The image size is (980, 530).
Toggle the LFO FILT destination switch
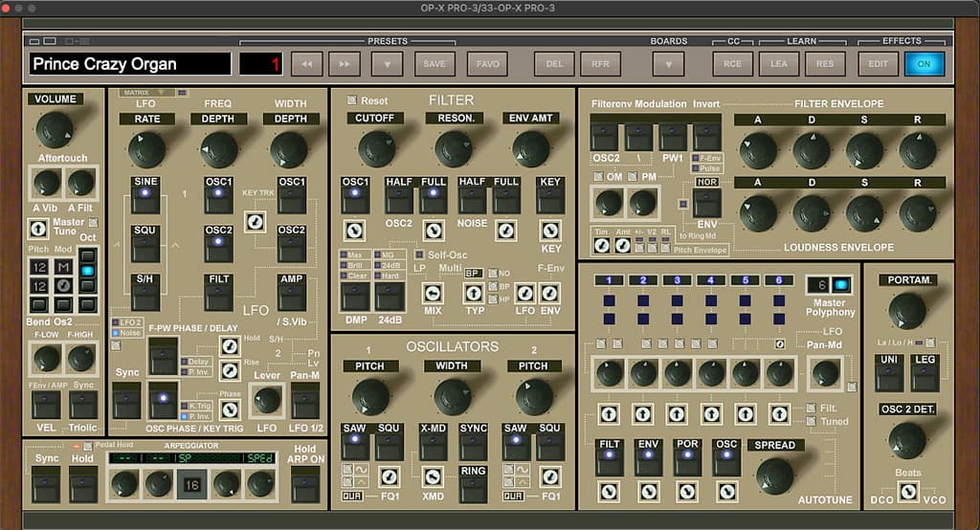pos(219,293)
